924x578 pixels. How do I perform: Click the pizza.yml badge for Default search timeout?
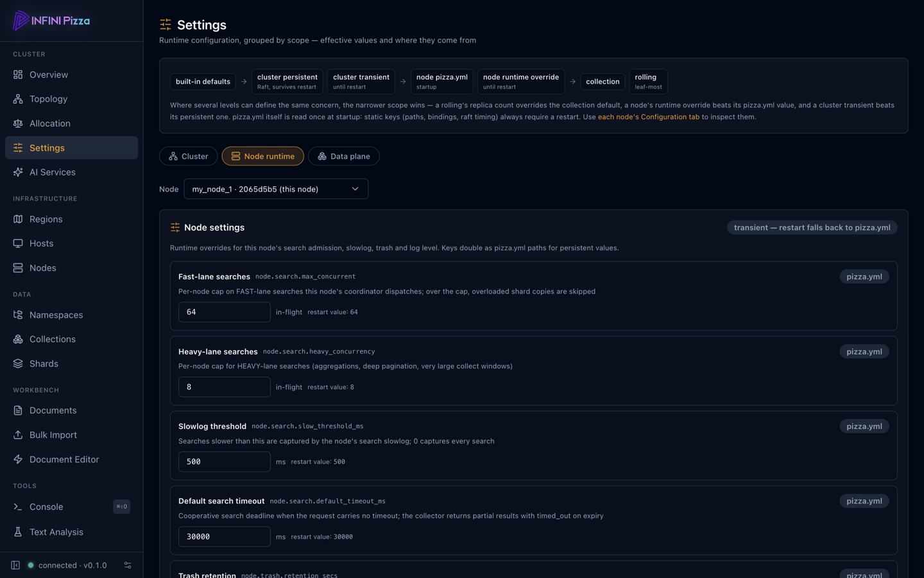pyautogui.click(x=864, y=501)
